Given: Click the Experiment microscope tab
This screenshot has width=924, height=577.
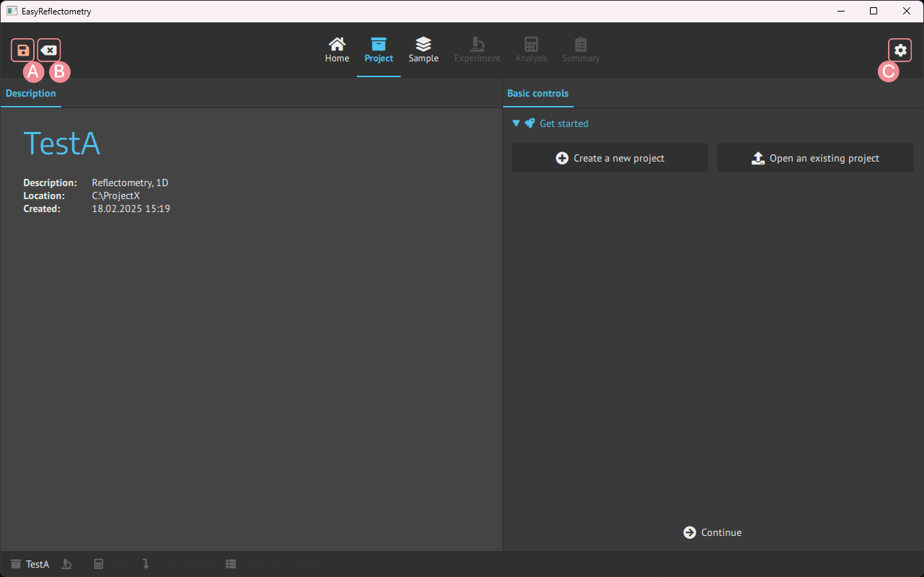Looking at the screenshot, I should (476, 50).
